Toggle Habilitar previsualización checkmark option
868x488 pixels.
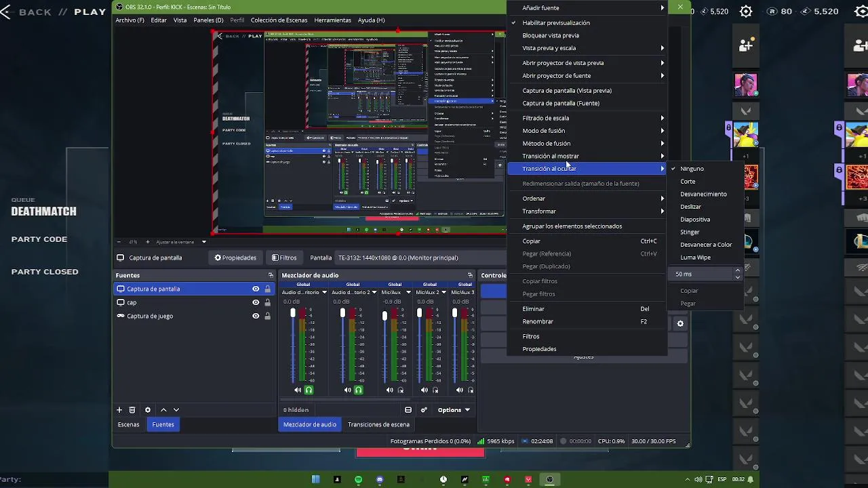pyautogui.click(x=587, y=22)
